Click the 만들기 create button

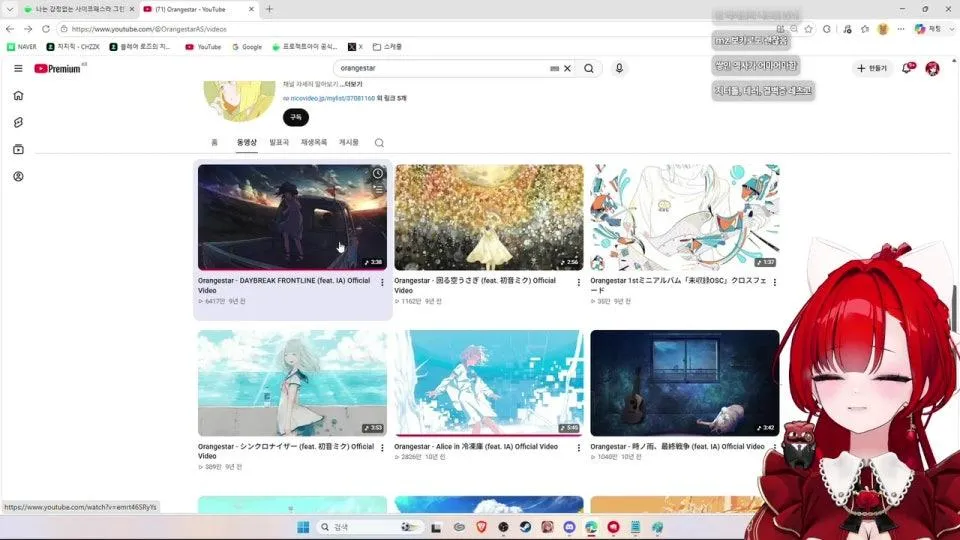(872, 69)
